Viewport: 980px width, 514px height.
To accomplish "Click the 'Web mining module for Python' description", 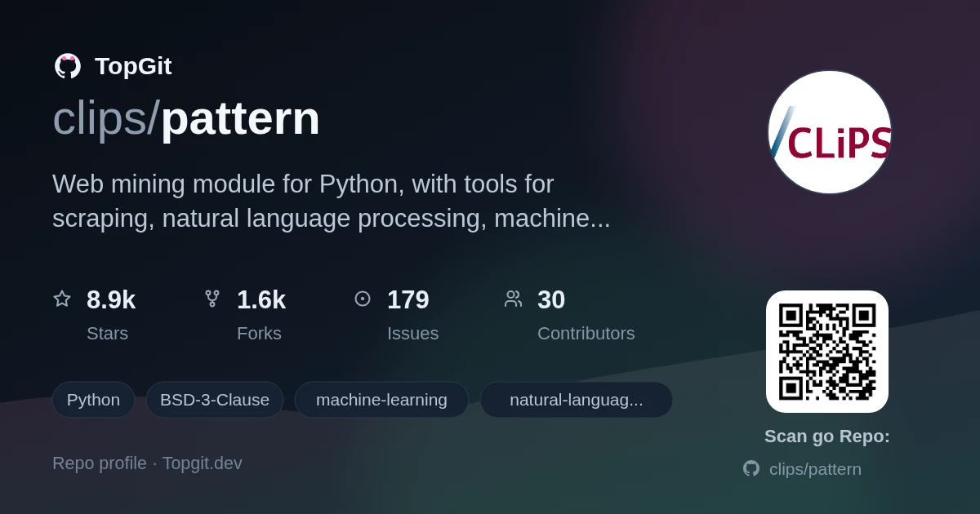I will (x=332, y=201).
